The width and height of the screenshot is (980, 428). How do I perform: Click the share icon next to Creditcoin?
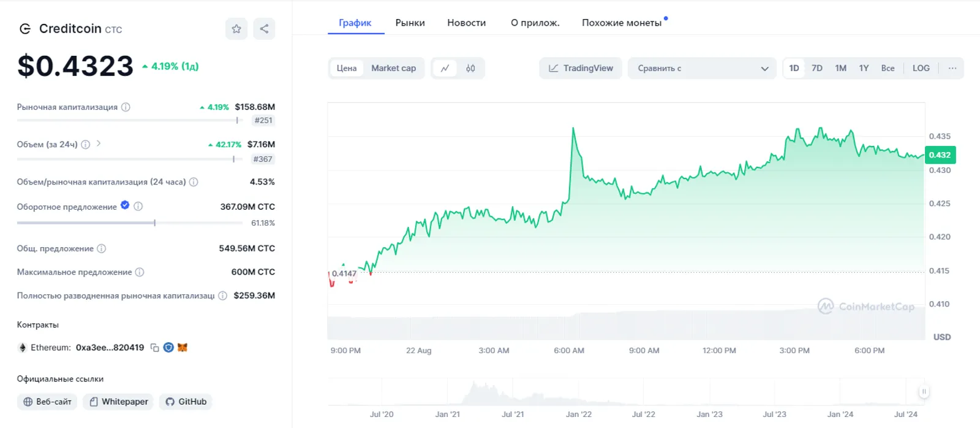point(264,29)
